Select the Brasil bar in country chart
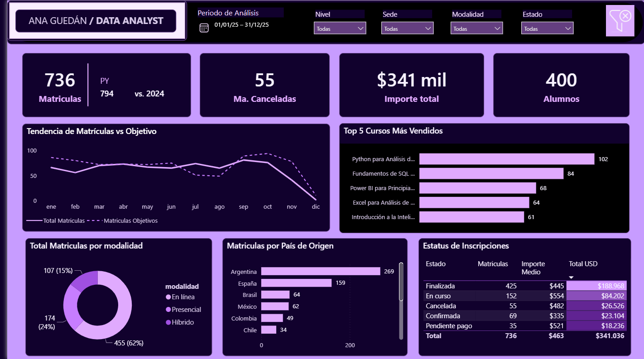Viewport: 644px width, 359px height. pos(275,295)
